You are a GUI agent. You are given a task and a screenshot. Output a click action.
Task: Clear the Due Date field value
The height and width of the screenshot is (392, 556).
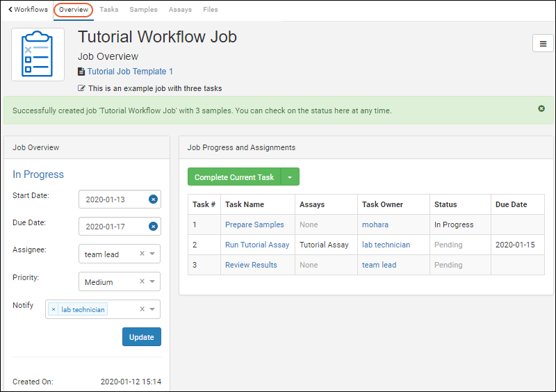point(153,227)
